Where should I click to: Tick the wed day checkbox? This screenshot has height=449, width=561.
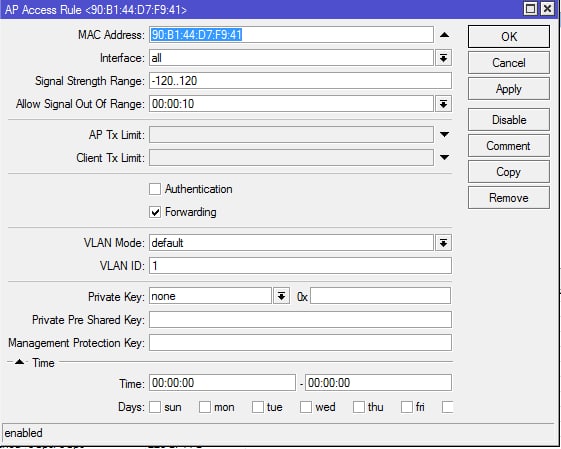click(306, 407)
